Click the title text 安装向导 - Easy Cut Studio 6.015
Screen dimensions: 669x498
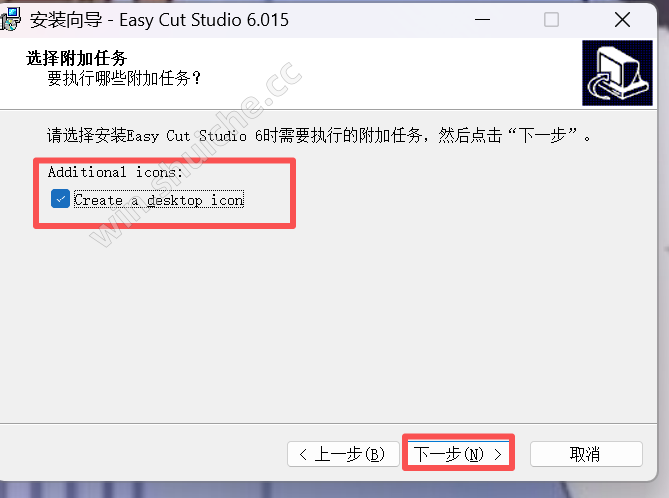[x=159, y=20]
